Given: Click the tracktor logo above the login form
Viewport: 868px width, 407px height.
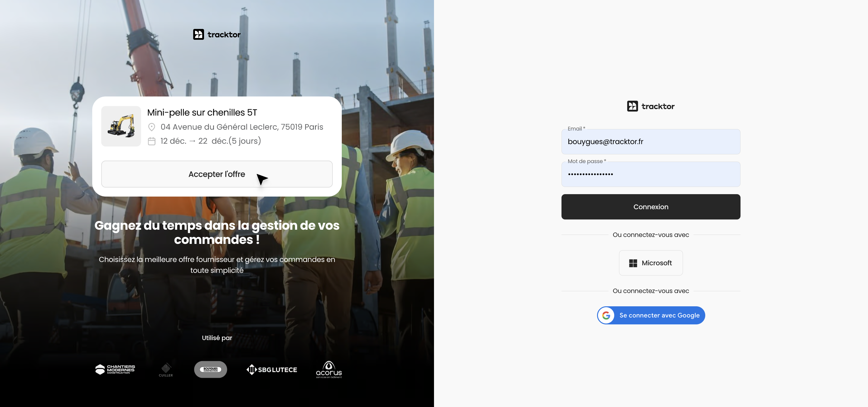Looking at the screenshot, I should point(651,106).
